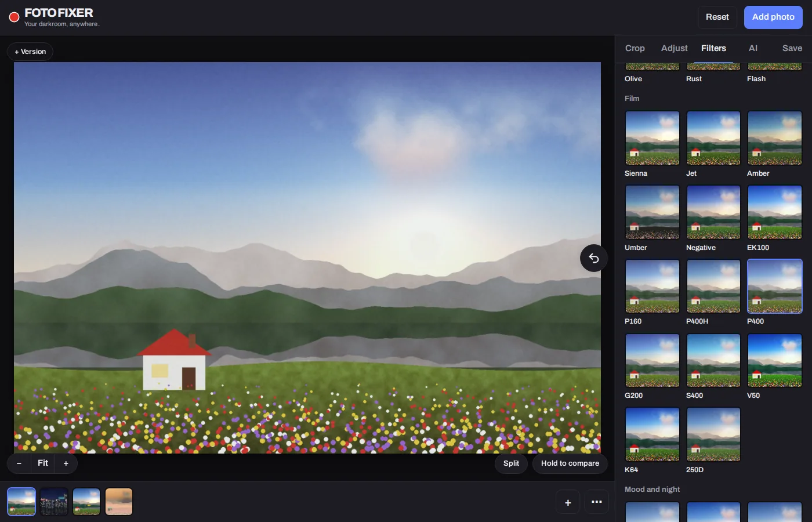Open the night city photo in filmstrip
This screenshot has height=522, width=812.
coord(54,502)
